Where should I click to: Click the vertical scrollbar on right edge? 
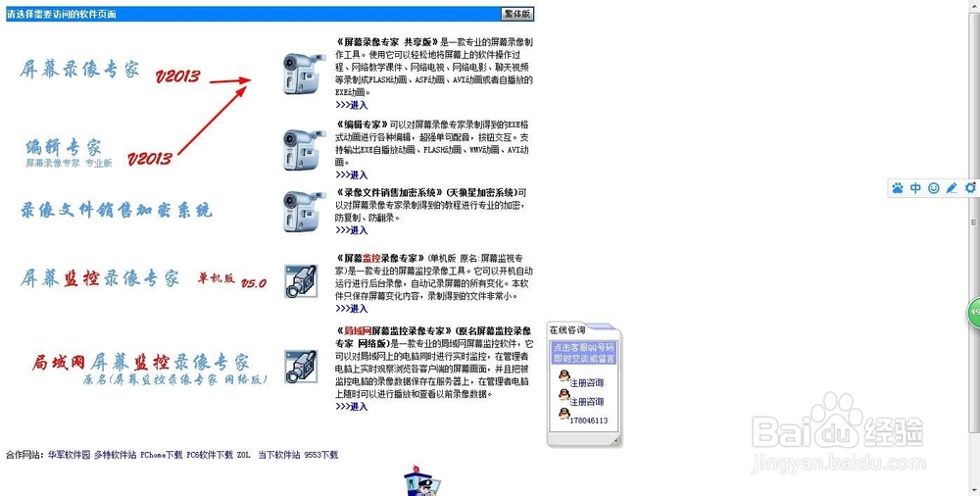coord(974,223)
